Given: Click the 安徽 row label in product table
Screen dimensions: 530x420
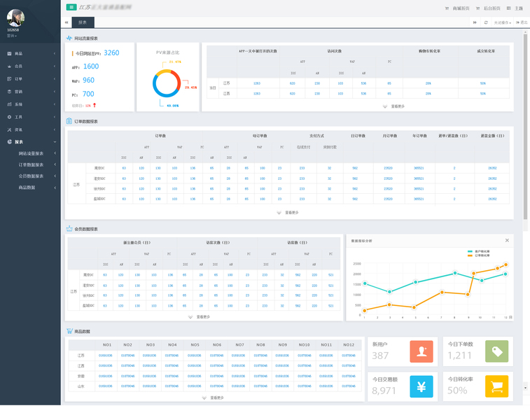Looking at the screenshot, I should pyautogui.click(x=81, y=376).
